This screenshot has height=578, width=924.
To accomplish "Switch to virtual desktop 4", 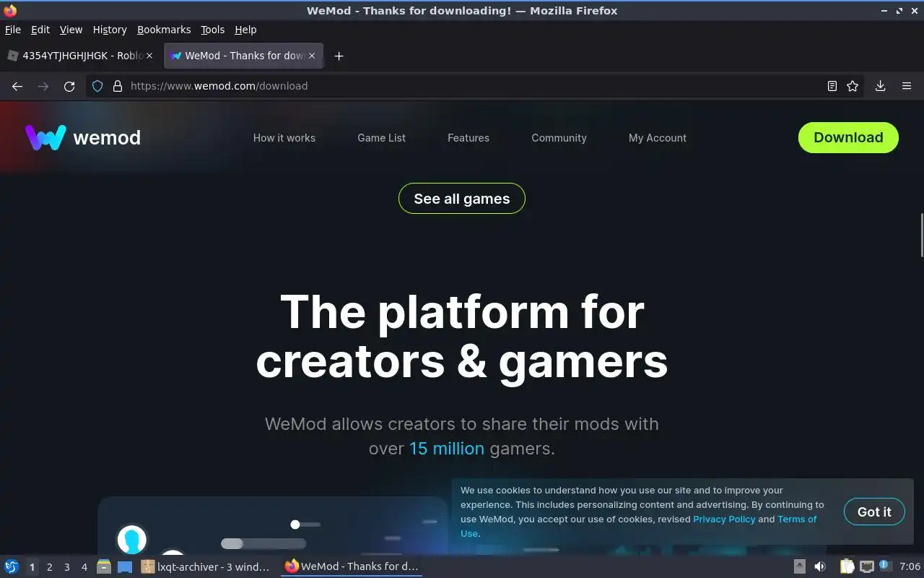I will tap(84, 567).
